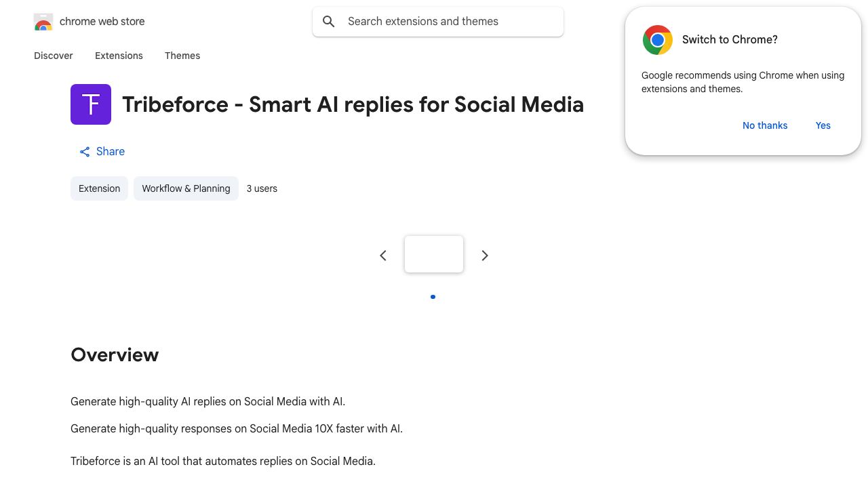868x488 pixels.
Task: Click the blue carousel indicator dot
Action: coord(433,297)
